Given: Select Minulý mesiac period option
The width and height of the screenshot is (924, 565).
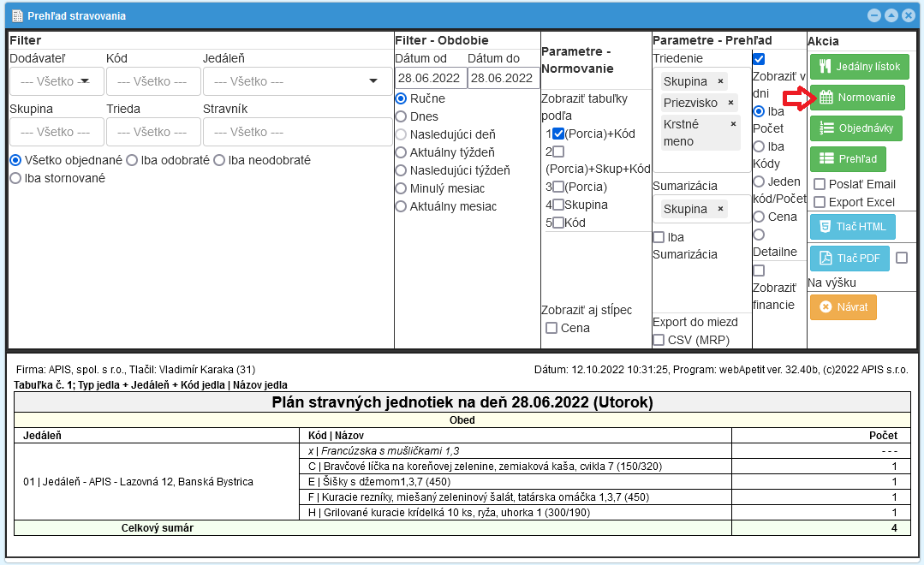Looking at the screenshot, I should pyautogui.click(x=400, y=188).
